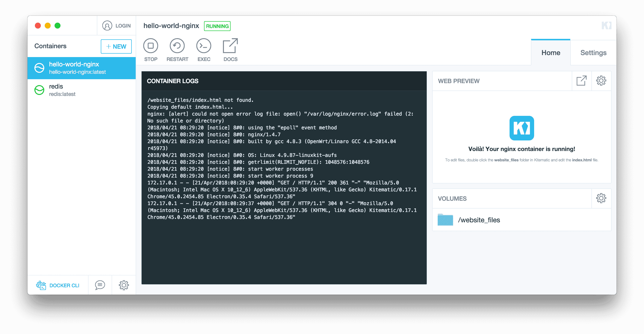The image size is (644, 334).
Task: Click 'redis:latest' image label
Action: pyautogui.click(x=62, y=94)
